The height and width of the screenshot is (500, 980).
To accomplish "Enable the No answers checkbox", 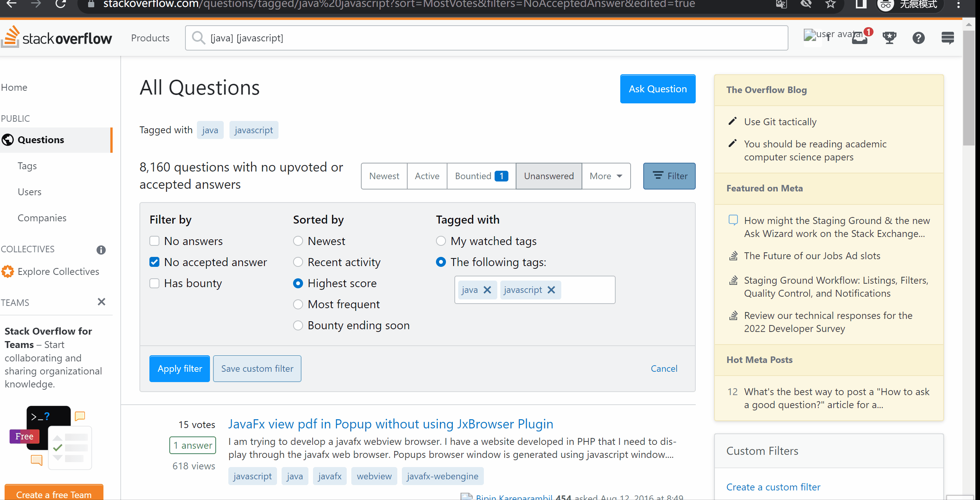I will click(154, 241).
